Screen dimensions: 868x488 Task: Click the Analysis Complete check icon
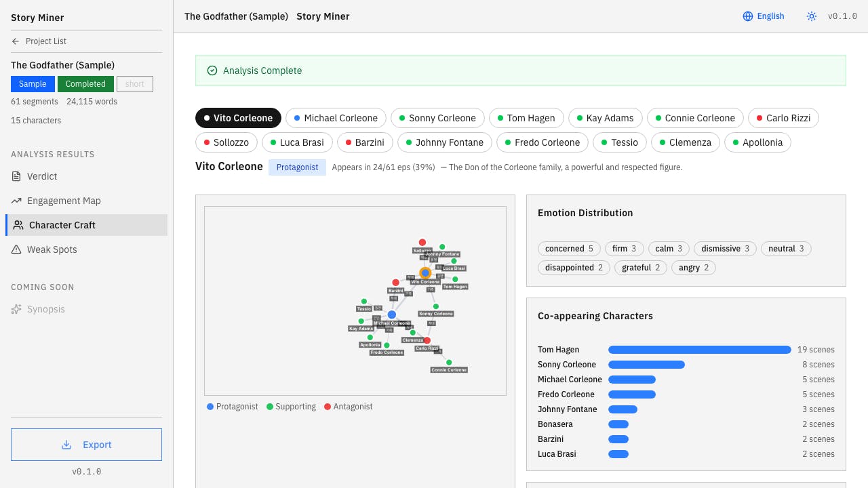212,70
